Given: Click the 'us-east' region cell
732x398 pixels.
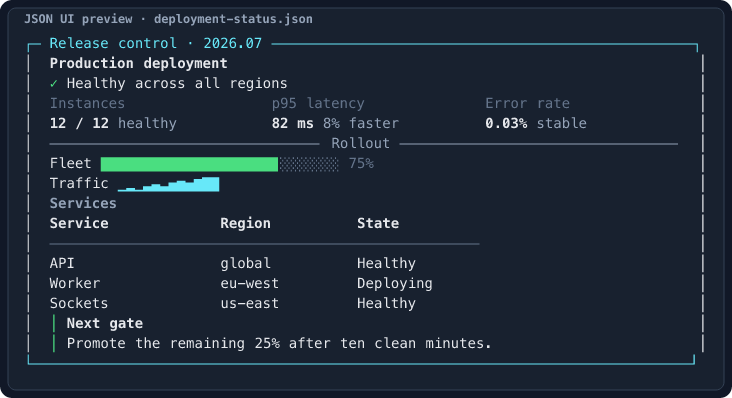Looking at the screenshot, I should pos(249,303).
